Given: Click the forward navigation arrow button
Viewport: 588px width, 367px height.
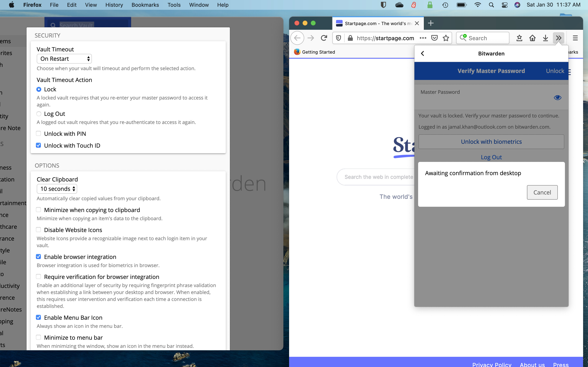Looking at the screenshot, I should click(310, 38).
